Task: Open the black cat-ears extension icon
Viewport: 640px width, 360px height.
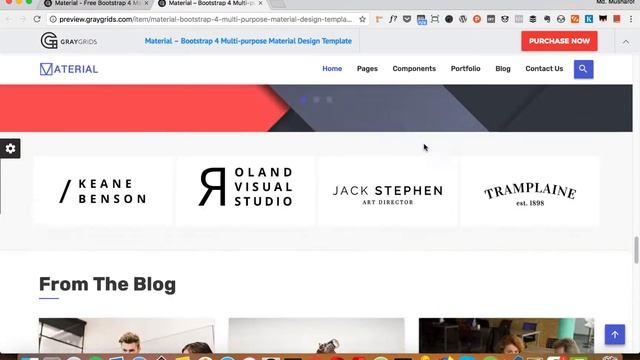Action: (603, 19)
